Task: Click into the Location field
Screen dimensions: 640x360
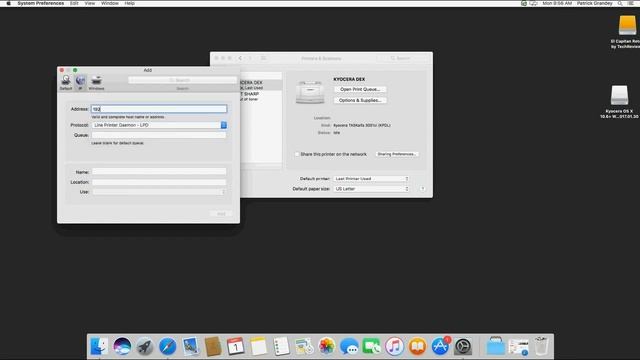Action: [159, 182]
